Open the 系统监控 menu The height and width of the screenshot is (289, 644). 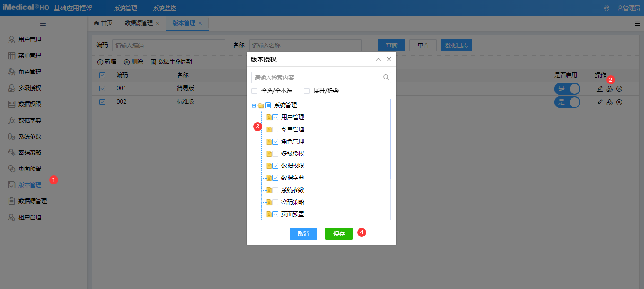click(x=164, y=8)
